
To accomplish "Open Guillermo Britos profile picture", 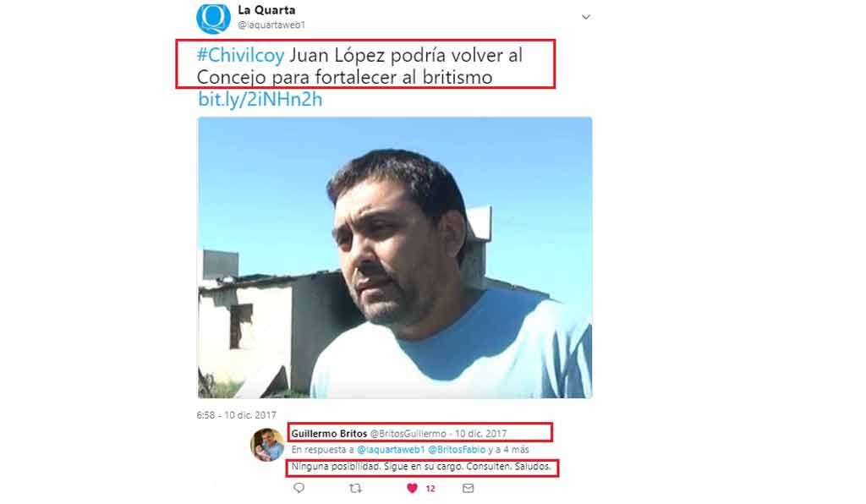I will coord(267,444).
